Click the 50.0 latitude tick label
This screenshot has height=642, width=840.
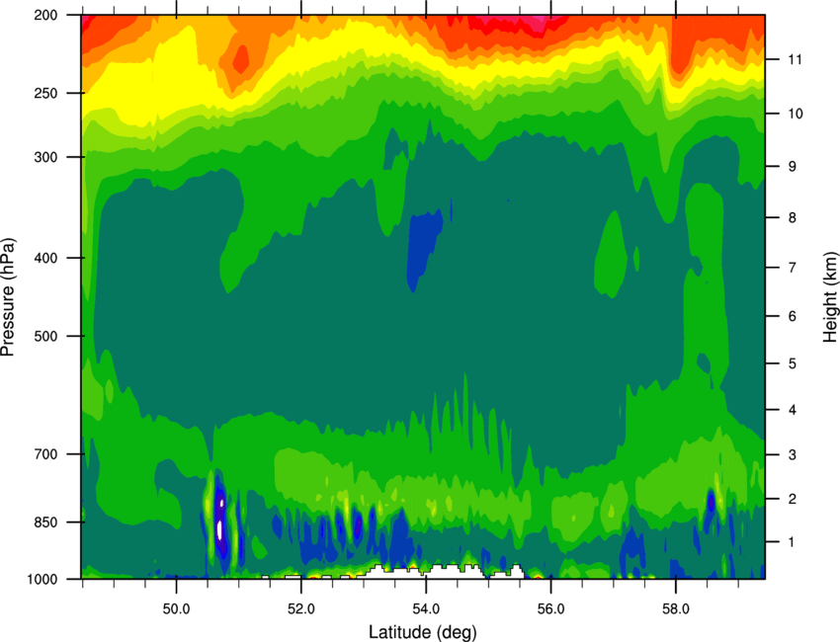pyautogui.click(x=176, y=609)
